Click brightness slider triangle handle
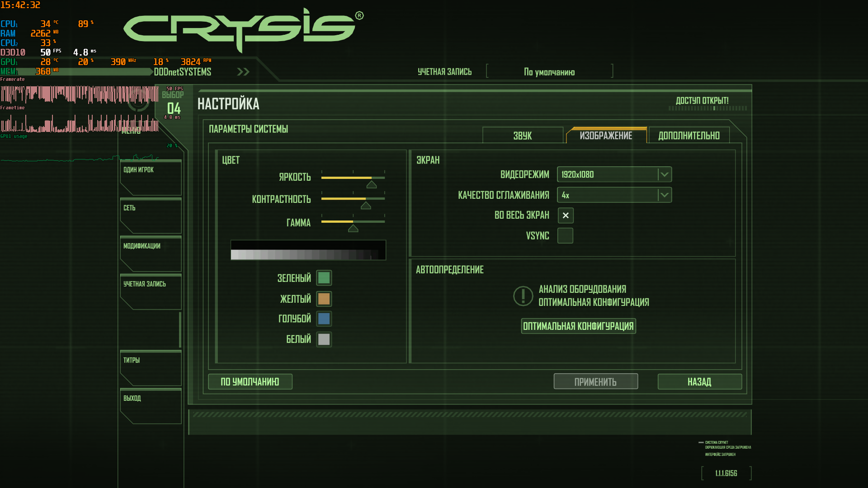 point(372,184)
